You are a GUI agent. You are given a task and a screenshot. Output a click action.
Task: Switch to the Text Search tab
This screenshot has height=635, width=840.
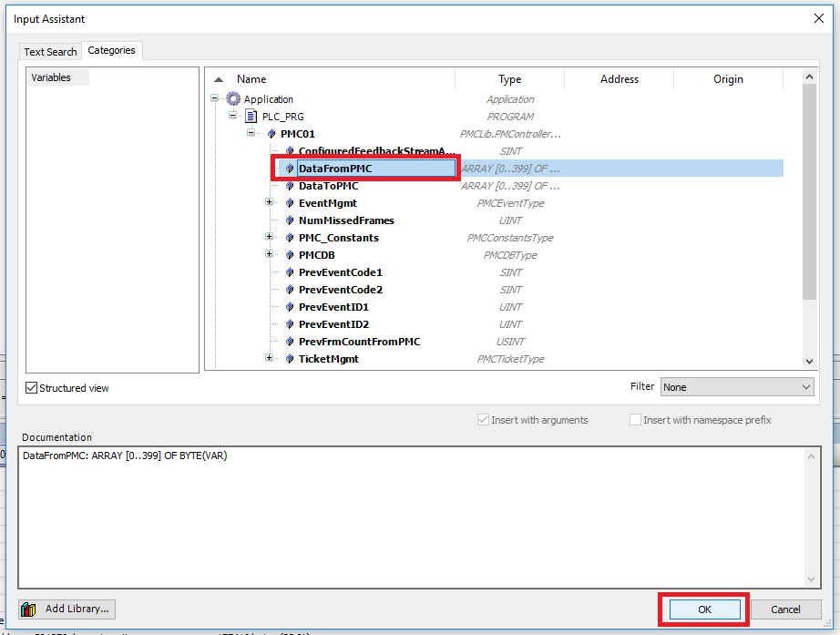click(50, 51)
